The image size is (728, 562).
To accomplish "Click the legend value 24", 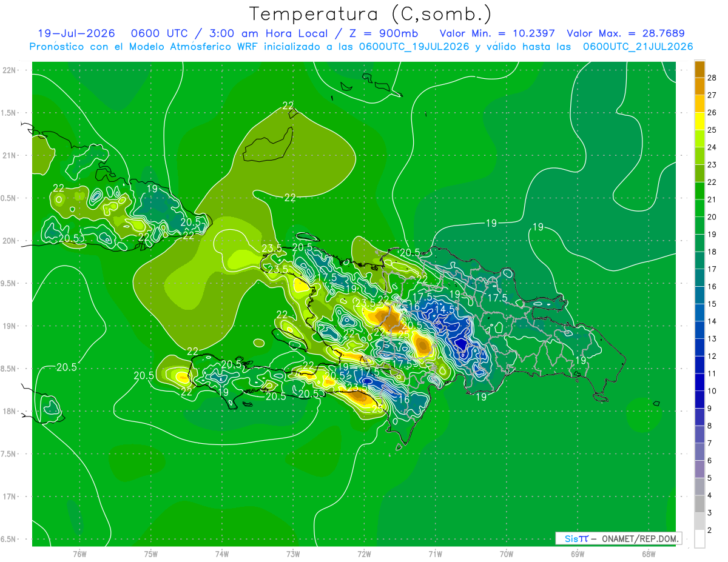I will (x=712, y=147).
